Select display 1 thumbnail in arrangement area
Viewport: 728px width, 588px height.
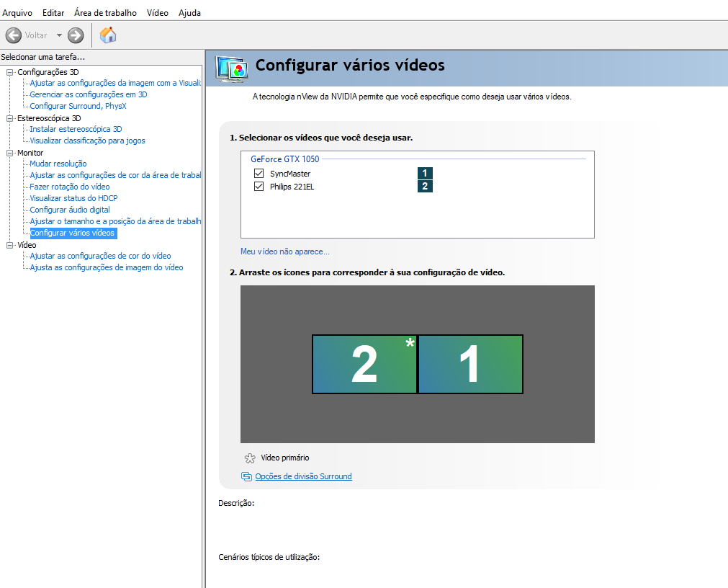(x=471, y=364)
